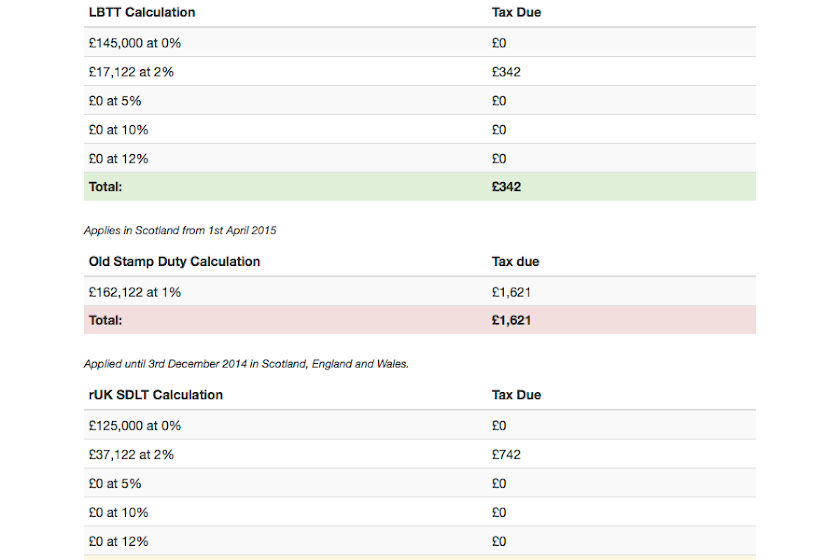Click 'Total:' label in red Stamp Duty row
The width and height of the screenshot is (840, 560).
(106, 320)
